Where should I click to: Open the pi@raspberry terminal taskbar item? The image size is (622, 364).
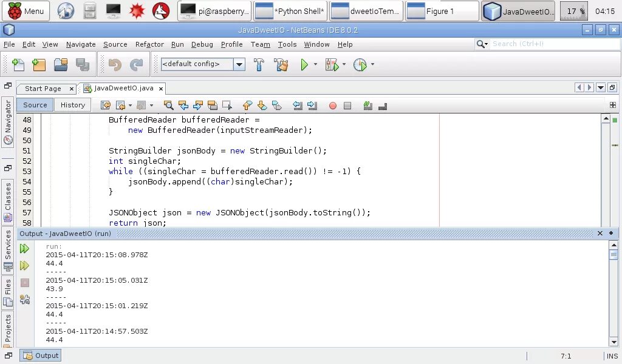[x=214, y=11]
